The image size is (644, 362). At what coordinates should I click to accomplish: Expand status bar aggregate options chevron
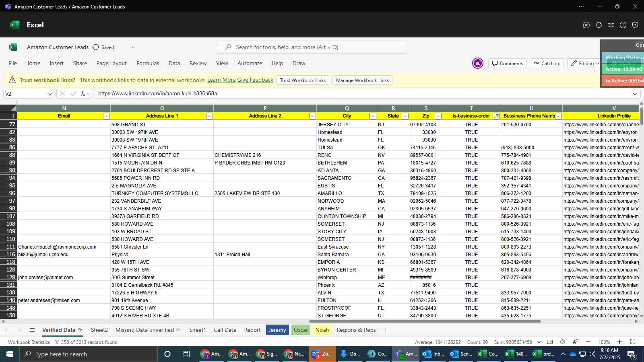(x=539, y=342)
